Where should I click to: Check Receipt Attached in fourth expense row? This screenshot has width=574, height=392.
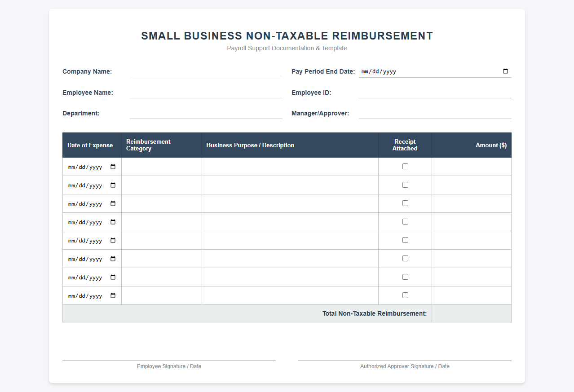pos(405,221)
